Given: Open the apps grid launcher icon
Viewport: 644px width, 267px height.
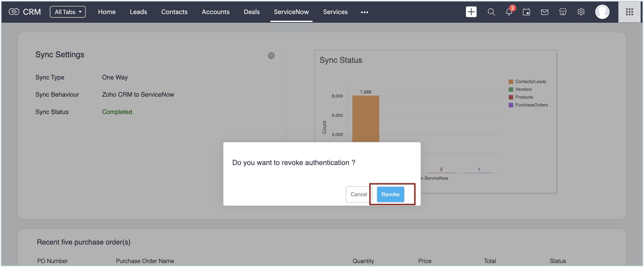Looking at the screenshot, I should [629, 12].
